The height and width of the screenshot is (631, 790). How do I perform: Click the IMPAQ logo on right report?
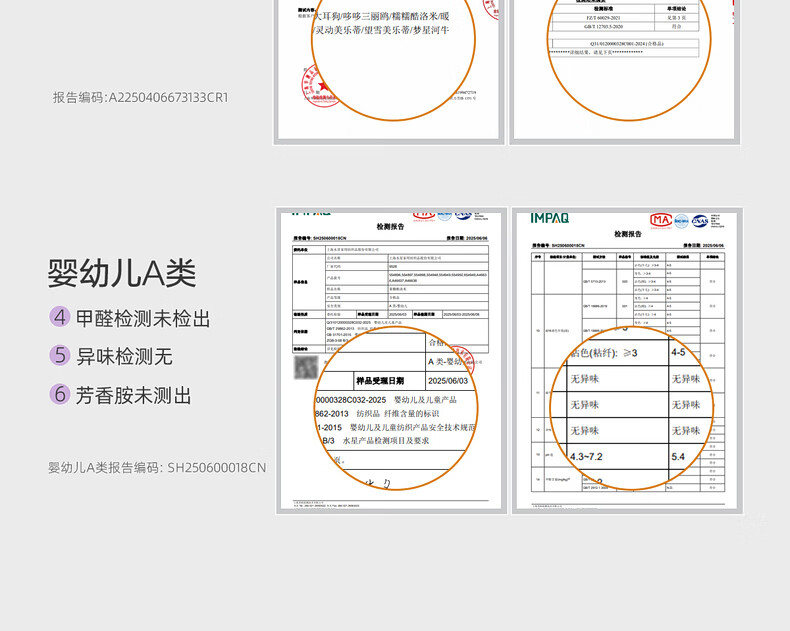(x=549, y=217)
